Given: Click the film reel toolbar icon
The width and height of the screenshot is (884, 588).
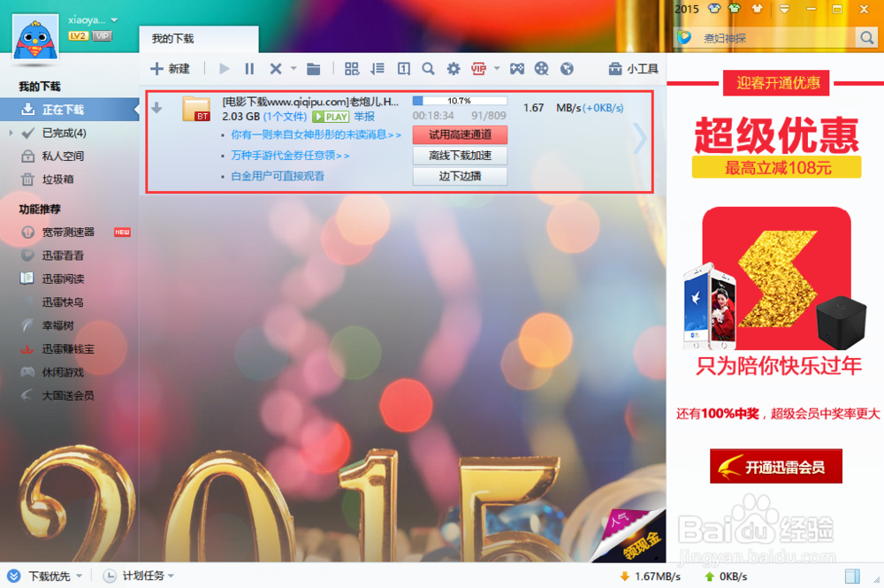Looking at the screenshot, I should [x=541, y=69].
